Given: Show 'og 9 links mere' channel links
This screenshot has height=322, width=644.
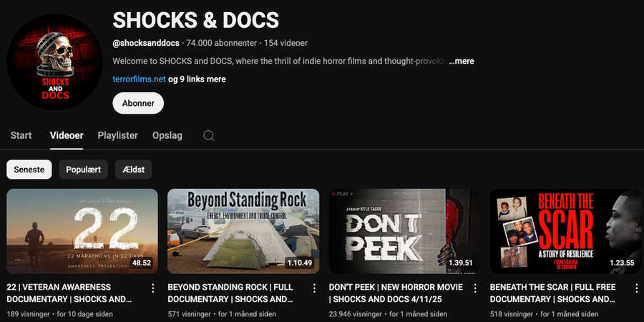Looking at the screenshot, I should point(197,79).
